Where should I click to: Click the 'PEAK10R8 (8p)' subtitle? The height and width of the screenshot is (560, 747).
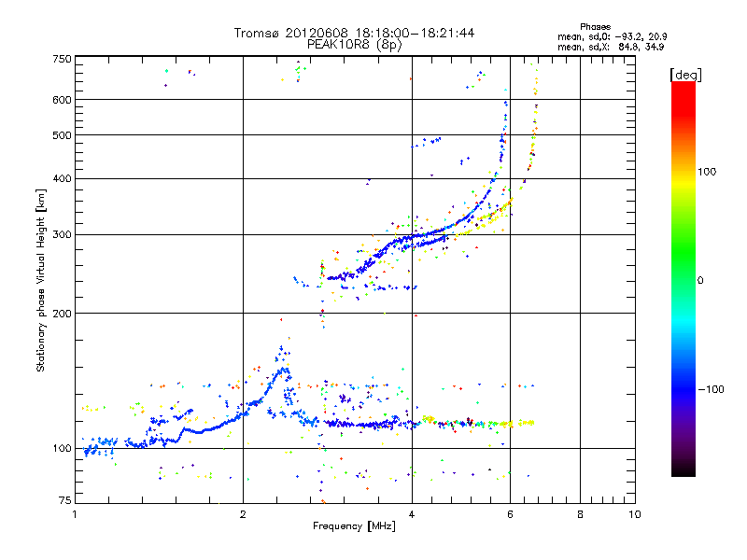click(354, 45)
